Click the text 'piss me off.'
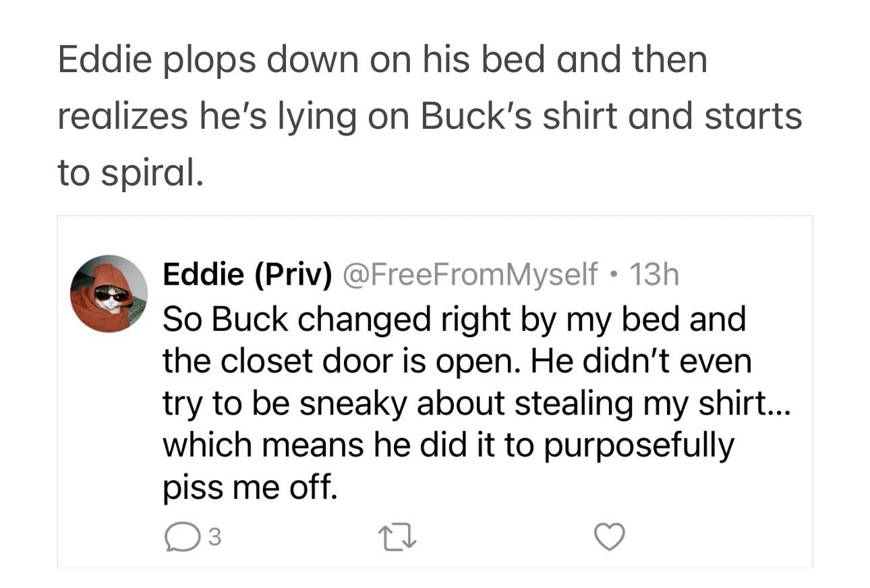Screen dimensions: 870x588 [x=250, y=487]
